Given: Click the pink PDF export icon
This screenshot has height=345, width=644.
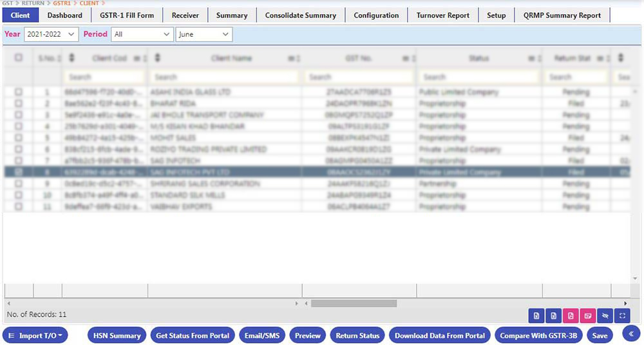Looking at the screenshot, I should point(570,315).
